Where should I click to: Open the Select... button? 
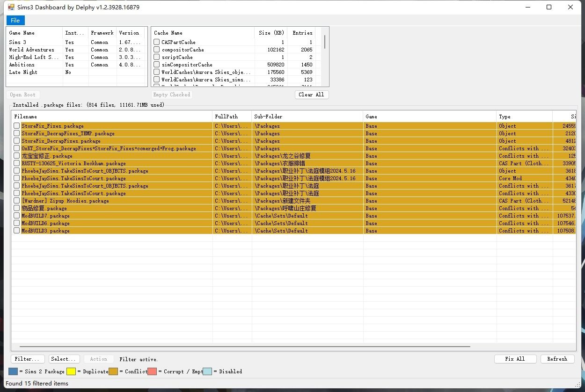coord(65,359)
